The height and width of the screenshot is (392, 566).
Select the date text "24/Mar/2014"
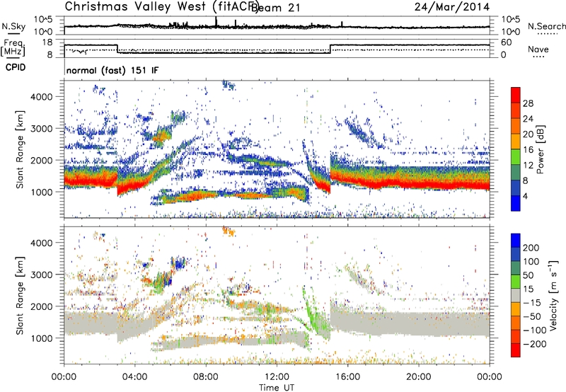coord(452,7)
